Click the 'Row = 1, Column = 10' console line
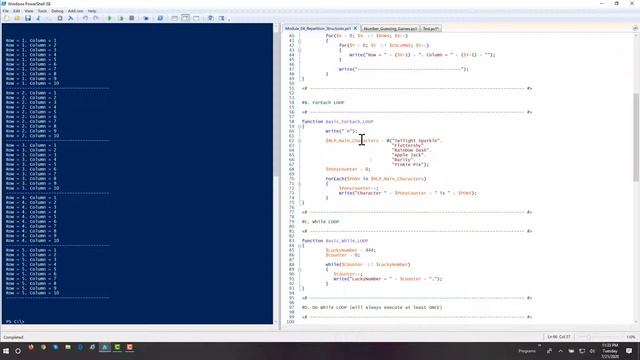The image size is (640, 360). pos(32,83)
